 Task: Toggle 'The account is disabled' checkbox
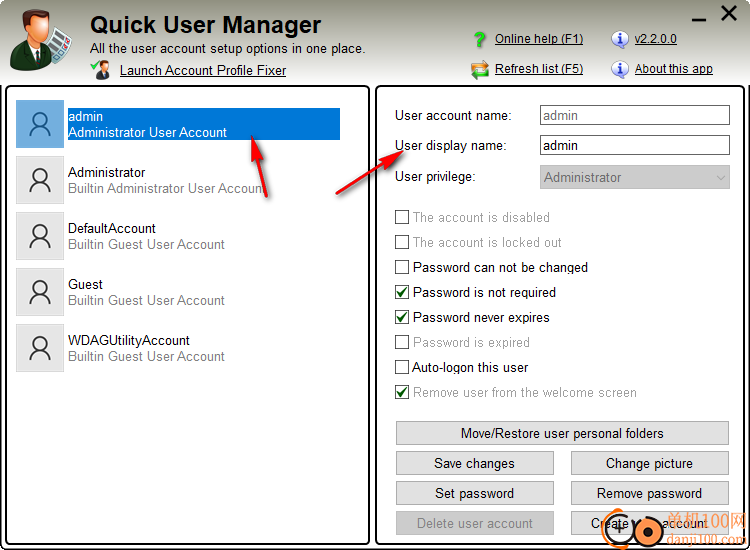pyautogui.click(x=402, y=217)
